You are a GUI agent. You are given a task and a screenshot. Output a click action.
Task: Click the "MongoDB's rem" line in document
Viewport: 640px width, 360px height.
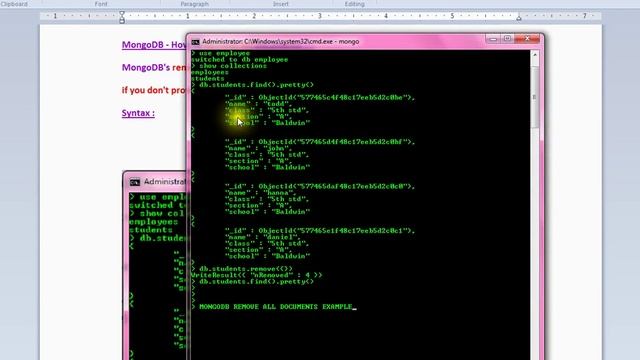(154, 68)
